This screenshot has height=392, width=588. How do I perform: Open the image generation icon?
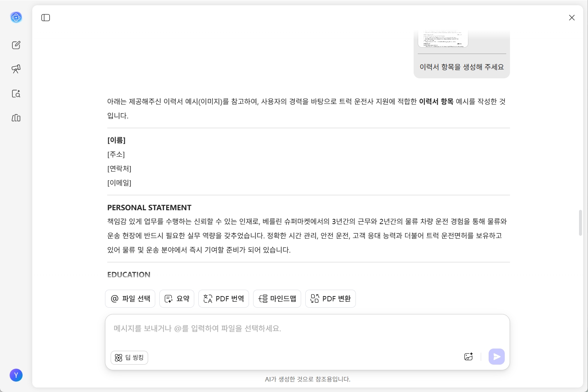(468, 356)
